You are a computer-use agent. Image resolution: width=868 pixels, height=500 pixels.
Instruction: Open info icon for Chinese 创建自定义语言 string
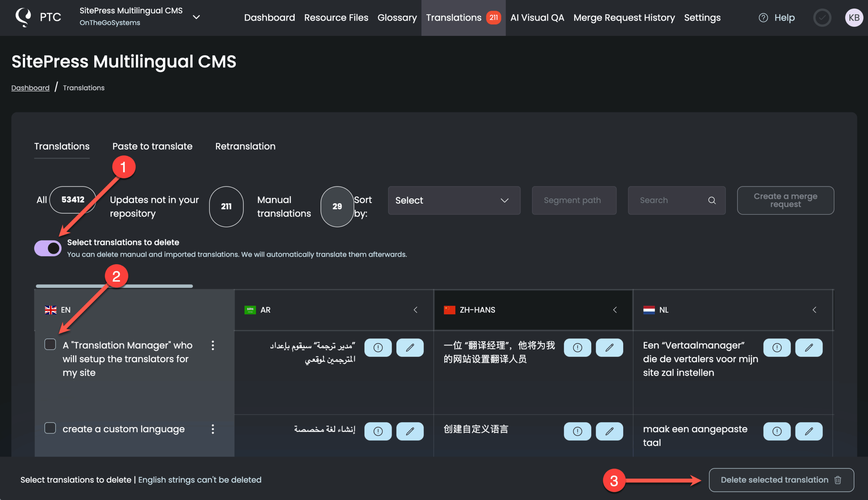click(x=577, y=431)
